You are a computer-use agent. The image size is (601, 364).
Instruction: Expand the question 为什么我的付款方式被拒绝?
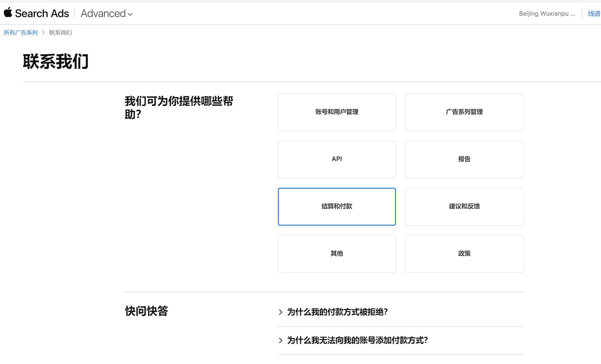click(337, 312)
